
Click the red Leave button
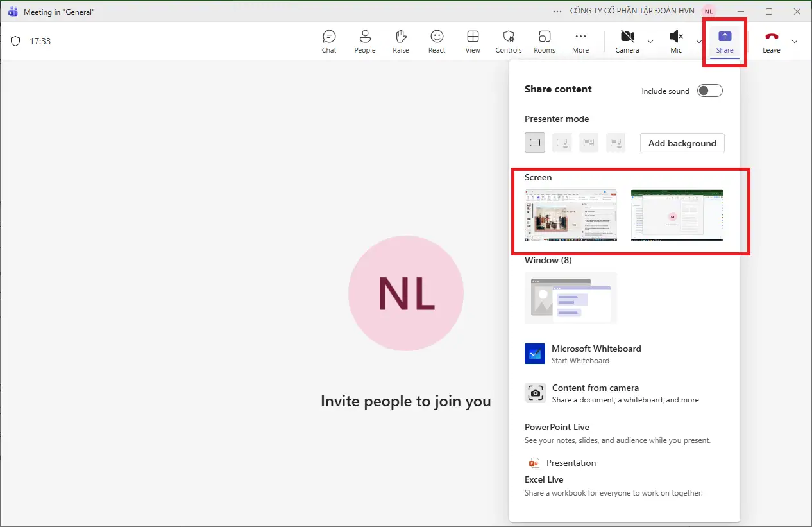pyautogui.click(x=771, y=41)
